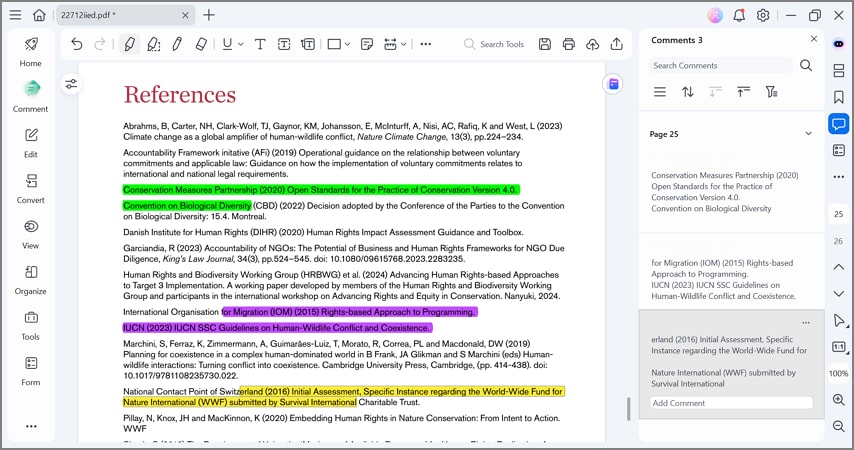Screen dimensions: 854x450
Task: Open the AI assistant panel icon
Action: (839, 44)
